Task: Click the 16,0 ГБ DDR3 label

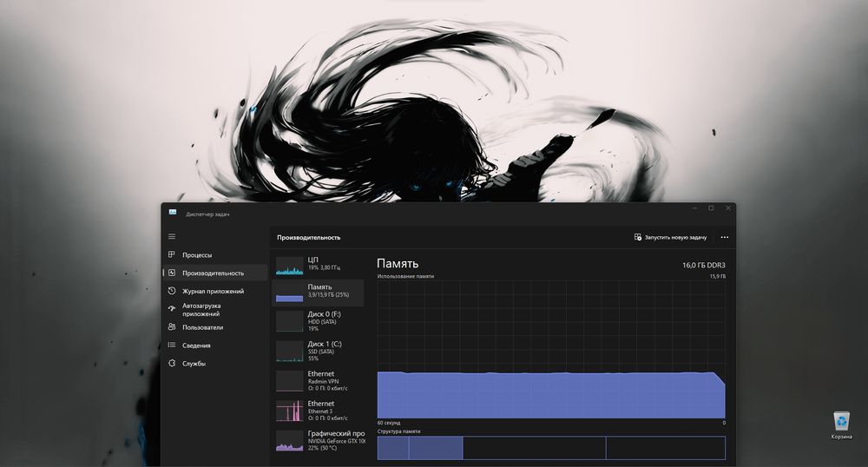Action: pos(704,266)
